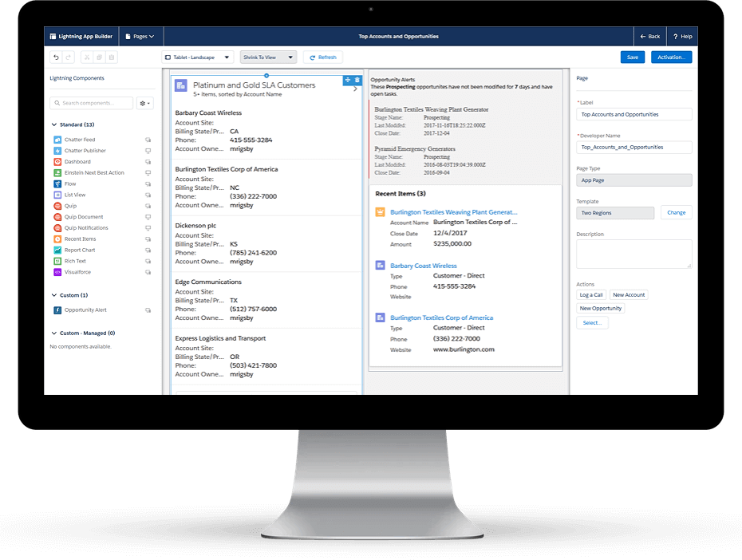Select the Chatter Publisher component icon
742x560 pixels.
[x=57, y=151]
